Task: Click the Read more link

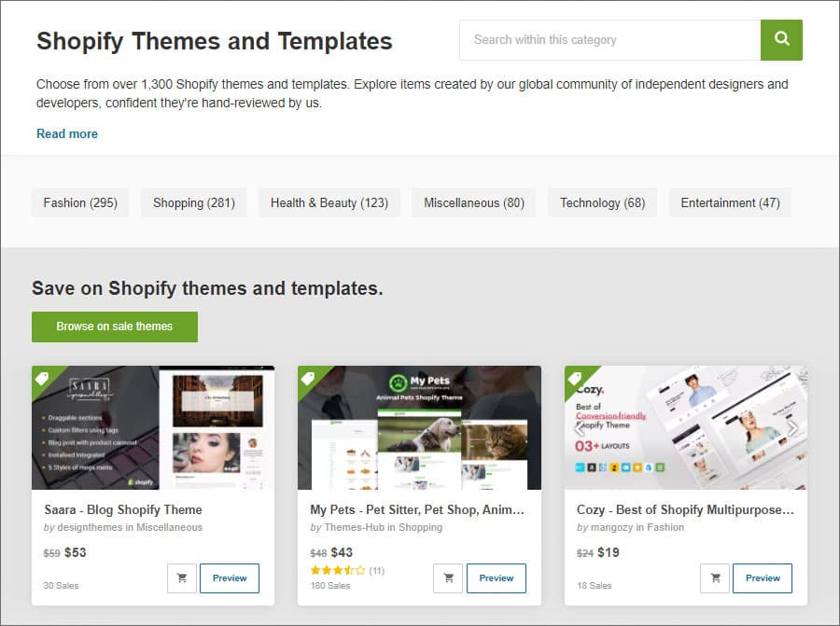Action: pos(67,133)
